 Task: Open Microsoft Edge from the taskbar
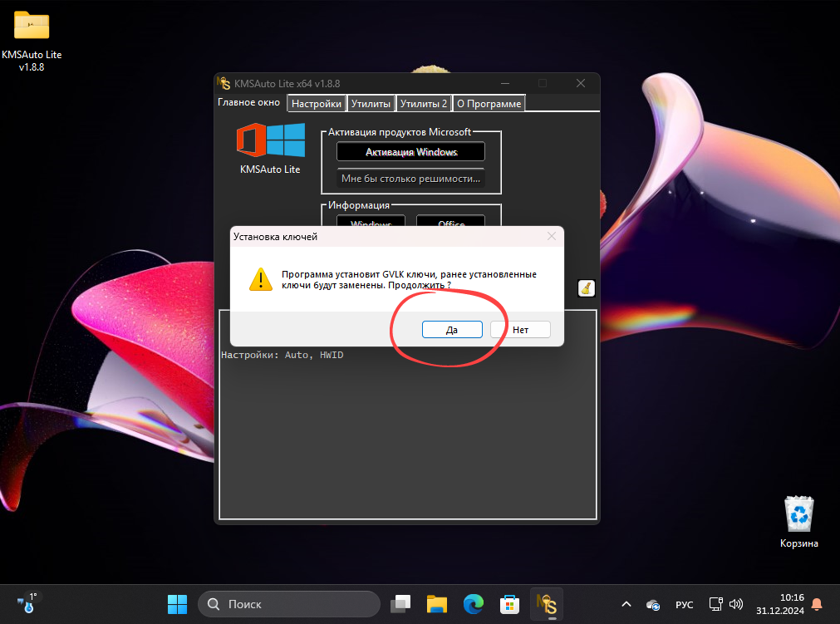pyautogui.click(x=474, y=604)
